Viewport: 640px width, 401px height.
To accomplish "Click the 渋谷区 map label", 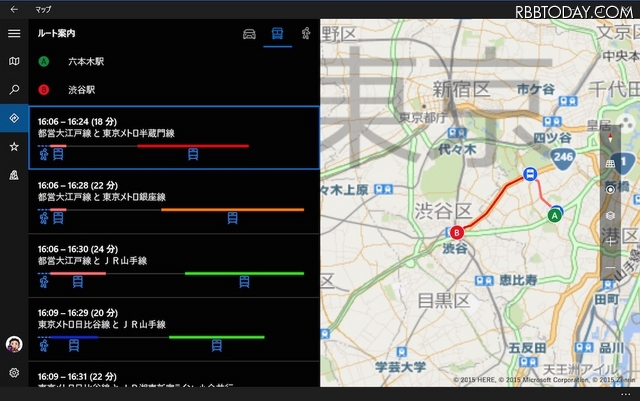I will [443, 211].
